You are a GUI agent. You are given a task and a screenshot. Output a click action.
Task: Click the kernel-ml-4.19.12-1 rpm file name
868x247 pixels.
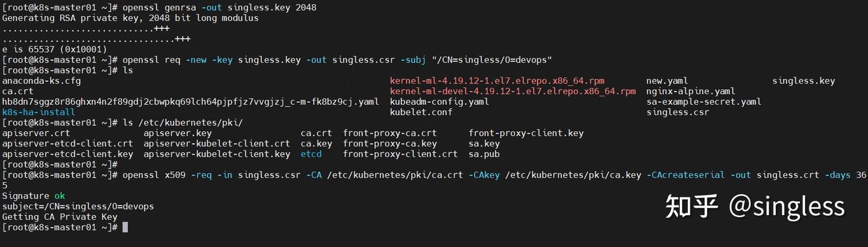point(497,81)
